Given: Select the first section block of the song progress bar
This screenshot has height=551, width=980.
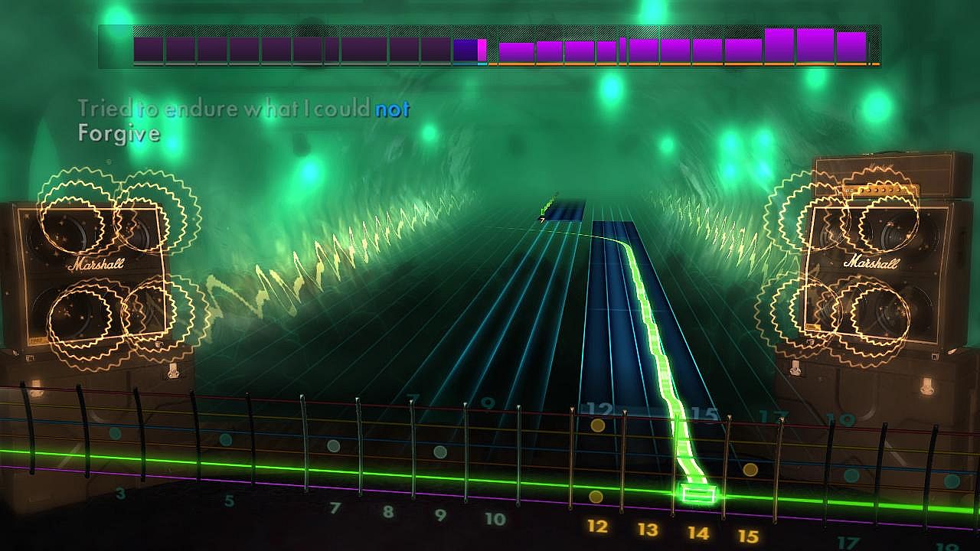Looking at the screenshot, I should click(149, 50).
